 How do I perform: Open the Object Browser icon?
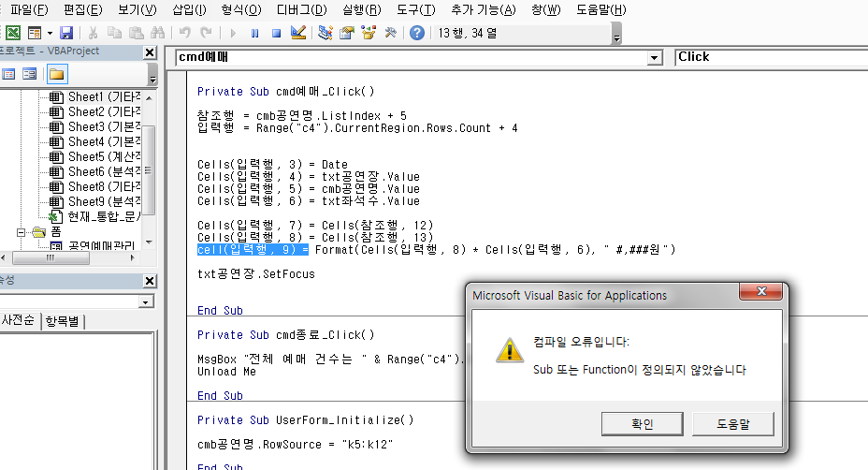[368, 33]
